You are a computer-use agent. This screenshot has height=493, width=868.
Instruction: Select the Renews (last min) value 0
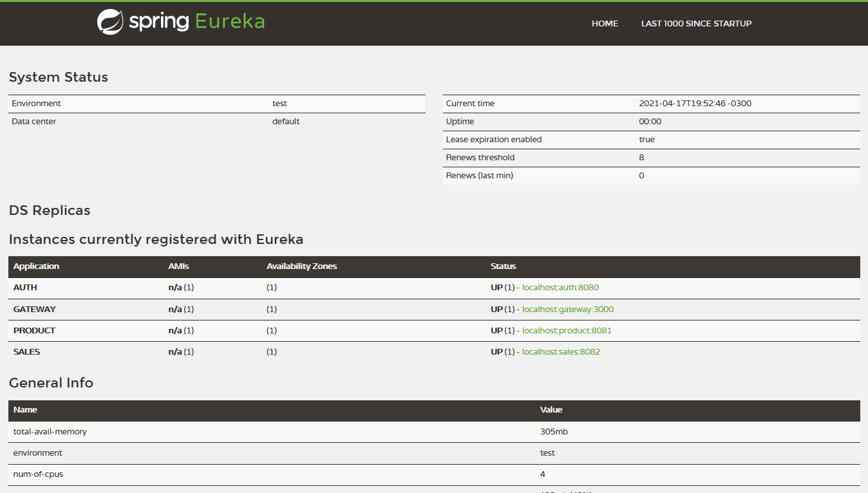click(x=641, y=176)
